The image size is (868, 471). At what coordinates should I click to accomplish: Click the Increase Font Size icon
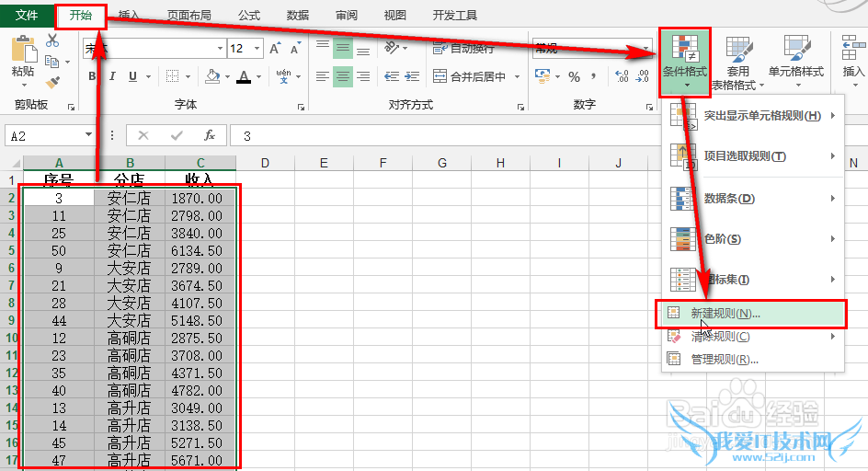(x=275, y=48)
